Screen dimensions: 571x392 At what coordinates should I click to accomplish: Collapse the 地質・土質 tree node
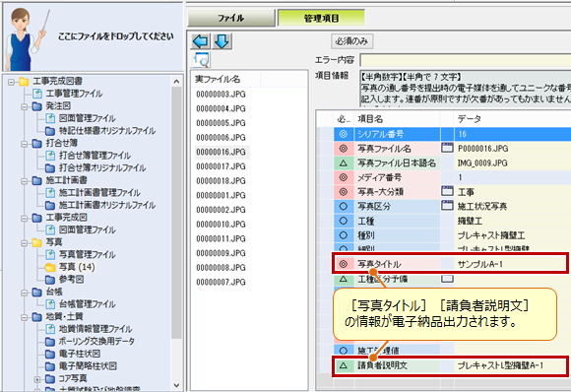[x=25, y=317]
